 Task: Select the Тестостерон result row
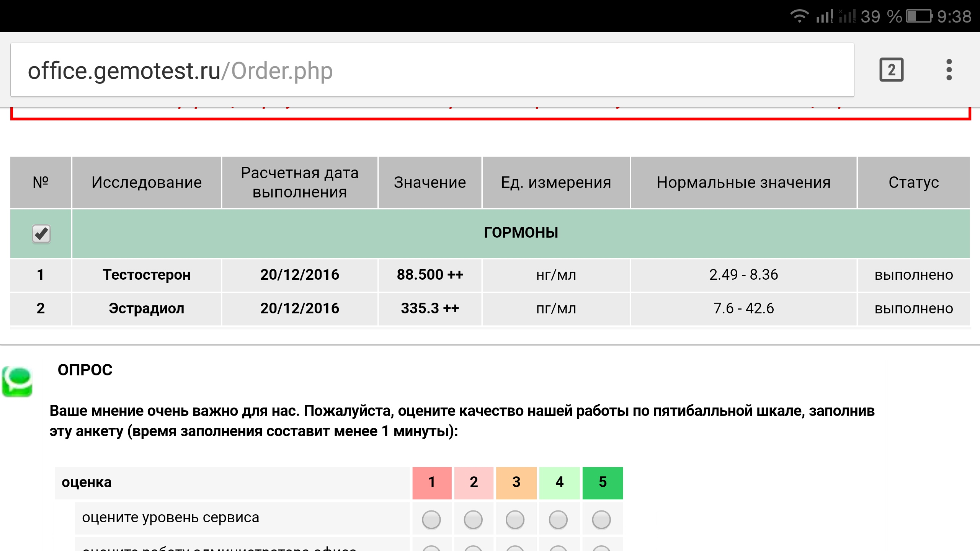147,274
